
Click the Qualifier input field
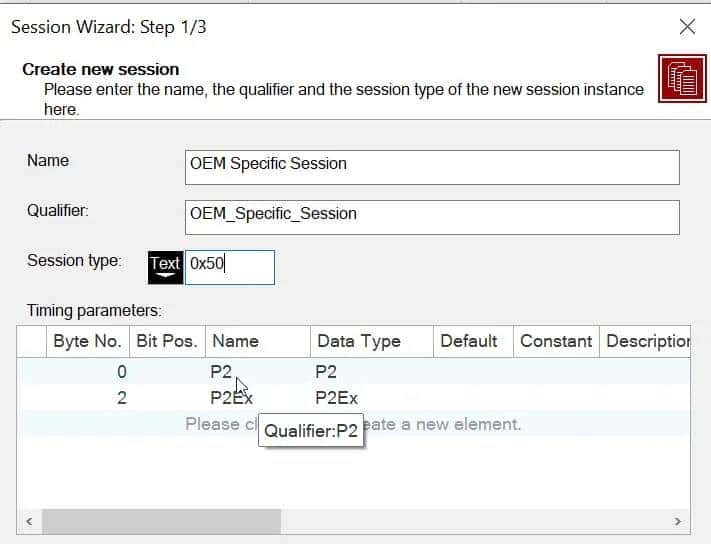pos(432,216)
